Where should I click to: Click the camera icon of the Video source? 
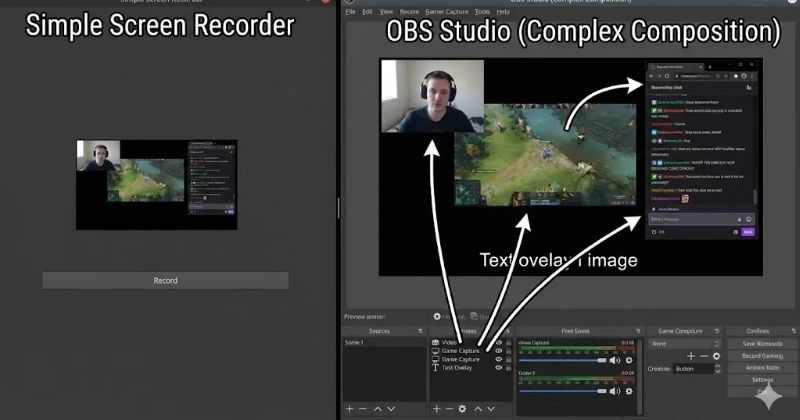click(435, 342)
